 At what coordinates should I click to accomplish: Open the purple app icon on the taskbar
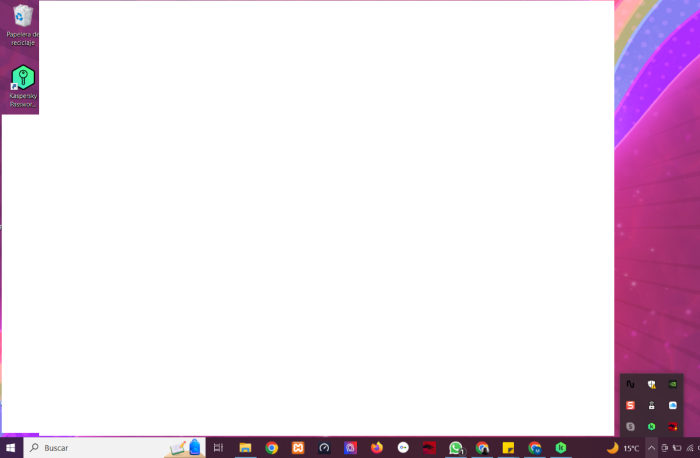pyautogui.click(x=350, y=447)
